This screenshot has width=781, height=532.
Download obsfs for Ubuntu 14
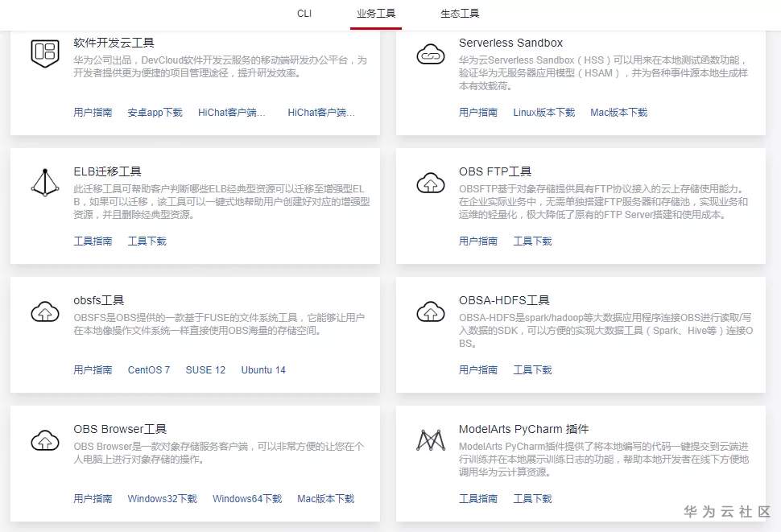pyautogui.click(x=263, y=370)
